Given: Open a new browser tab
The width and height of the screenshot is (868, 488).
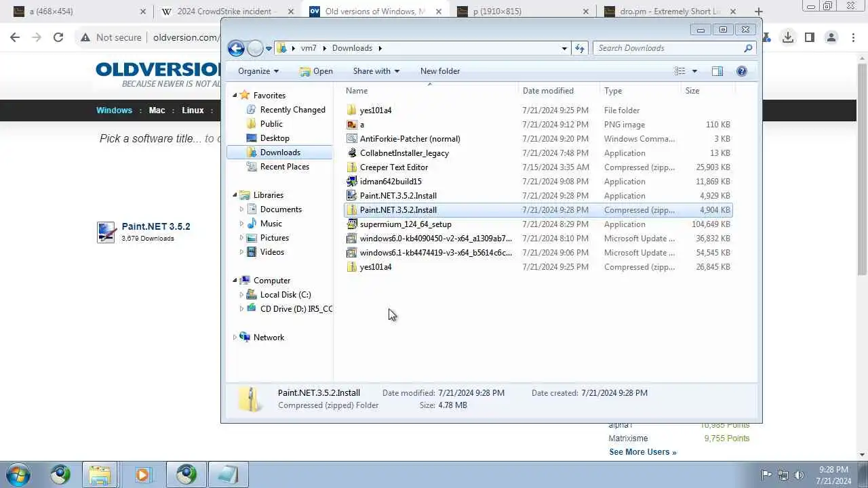Looking at the screenshot, I should coord(758,12).
